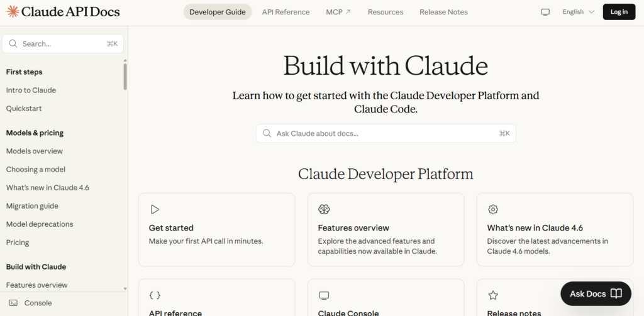This screenshot has width=644, height=316.
Task: Click the external arrow icon next to MCP
Action: (348, 12)
